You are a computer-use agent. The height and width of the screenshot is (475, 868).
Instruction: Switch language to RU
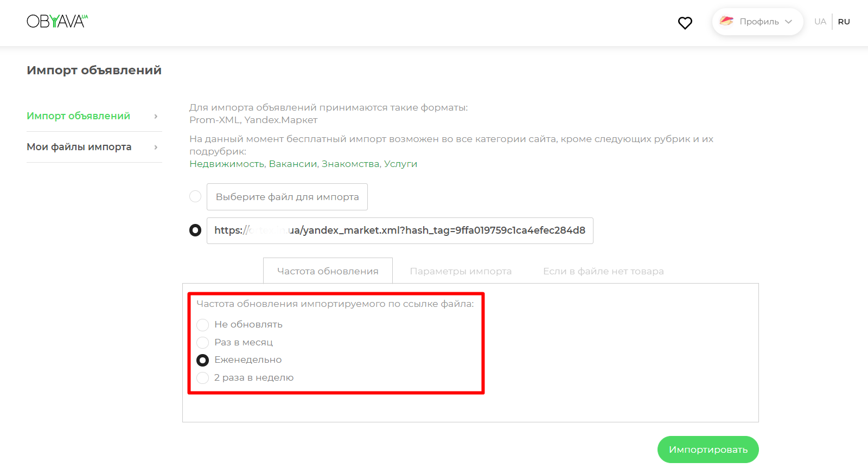click(844, 22)
